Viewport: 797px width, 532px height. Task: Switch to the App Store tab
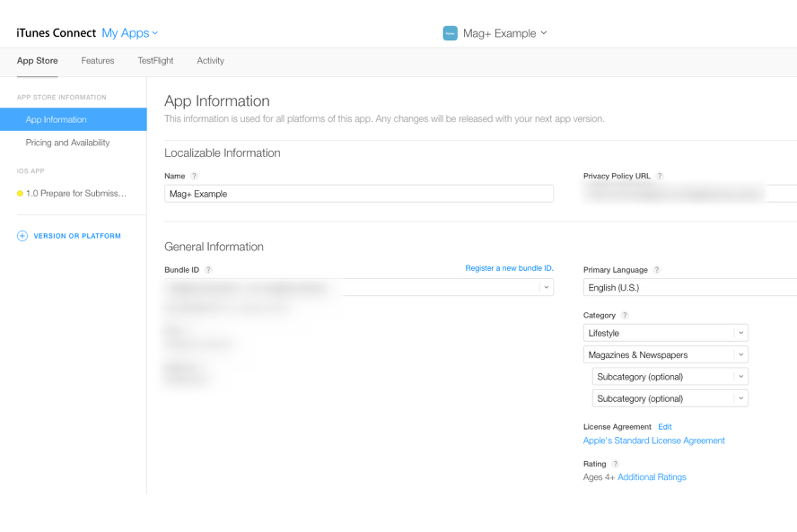click(37, 60)
